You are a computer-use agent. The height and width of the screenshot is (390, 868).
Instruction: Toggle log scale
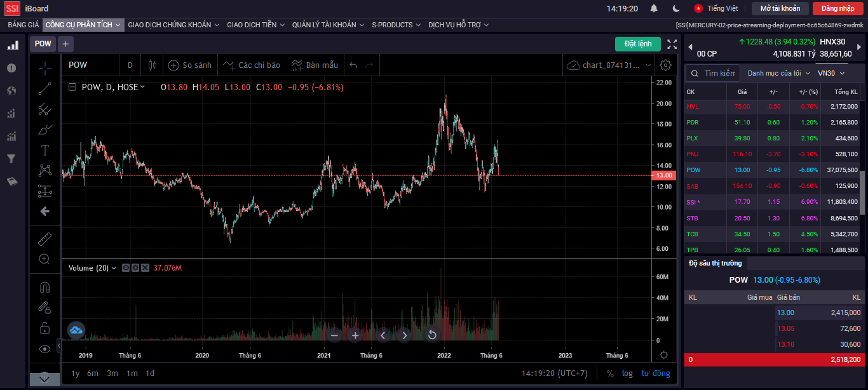[627, 373]
